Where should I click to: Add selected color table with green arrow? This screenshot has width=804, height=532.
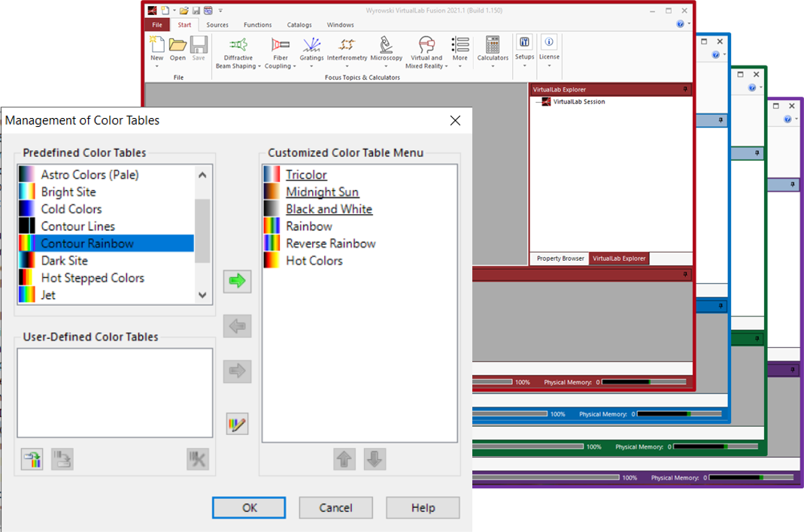[237, 281]
